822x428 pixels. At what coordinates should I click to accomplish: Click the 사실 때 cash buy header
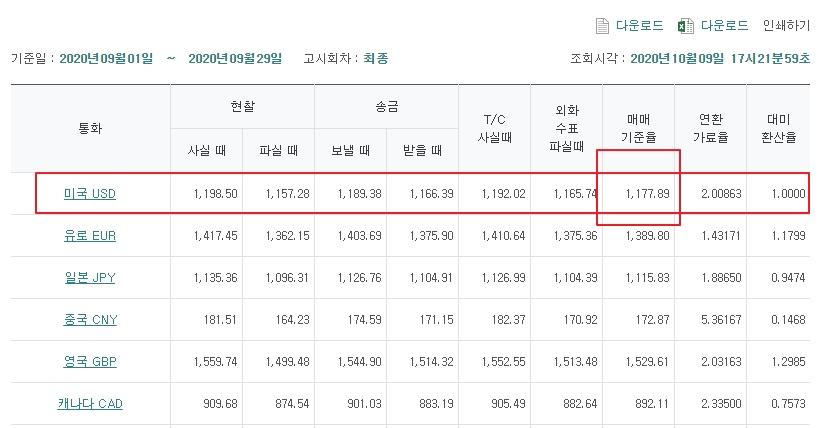point(207,151)
